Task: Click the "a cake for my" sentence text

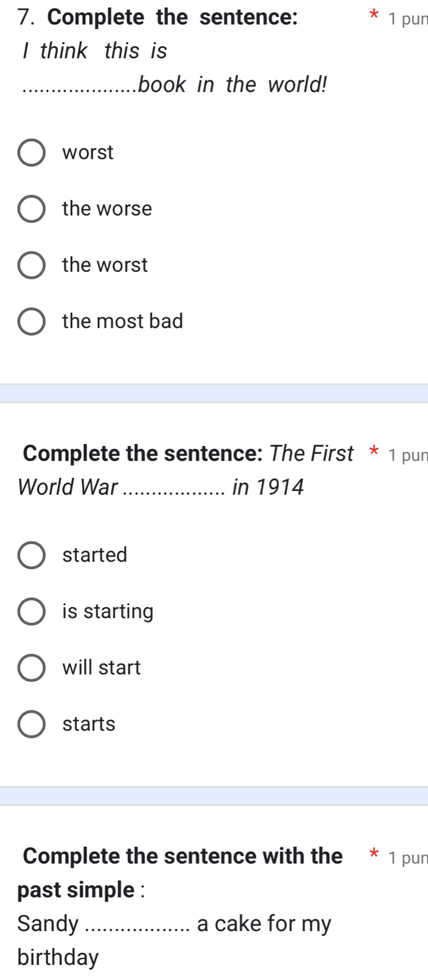Action: [x=264, y=923]
